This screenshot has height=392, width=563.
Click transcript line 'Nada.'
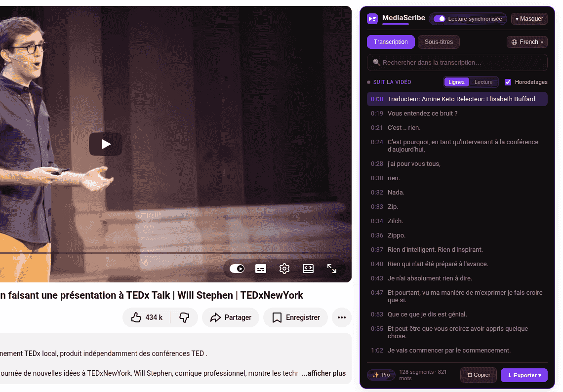click(457, 193)
